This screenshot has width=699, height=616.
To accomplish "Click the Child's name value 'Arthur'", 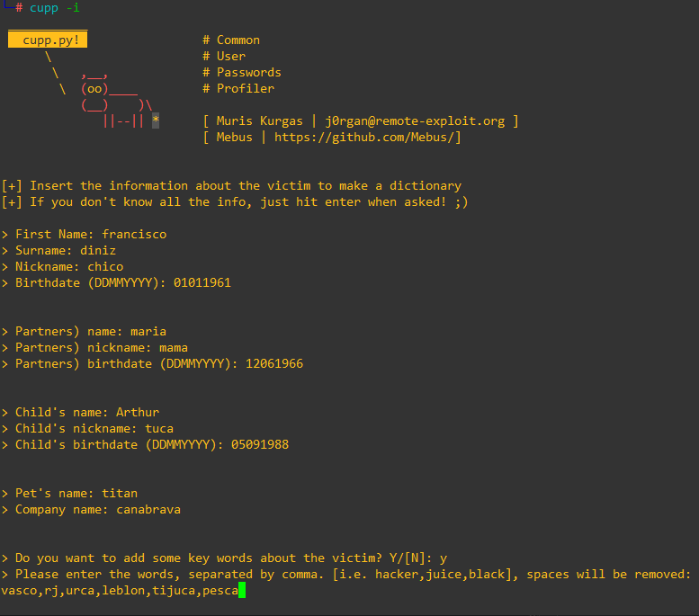I will point(138,412).
